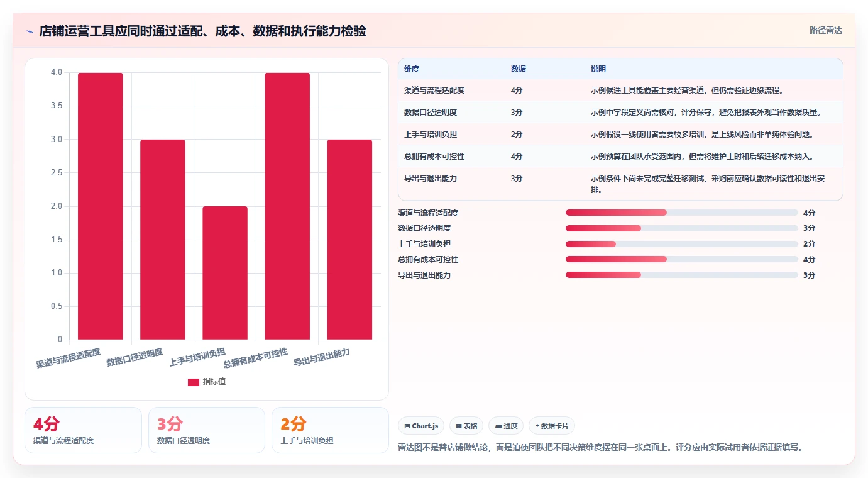The width and height of the screenshot is (868, 478).
Task: Click the 上手与培训负担 progress bar
Action: click(682, 244)
